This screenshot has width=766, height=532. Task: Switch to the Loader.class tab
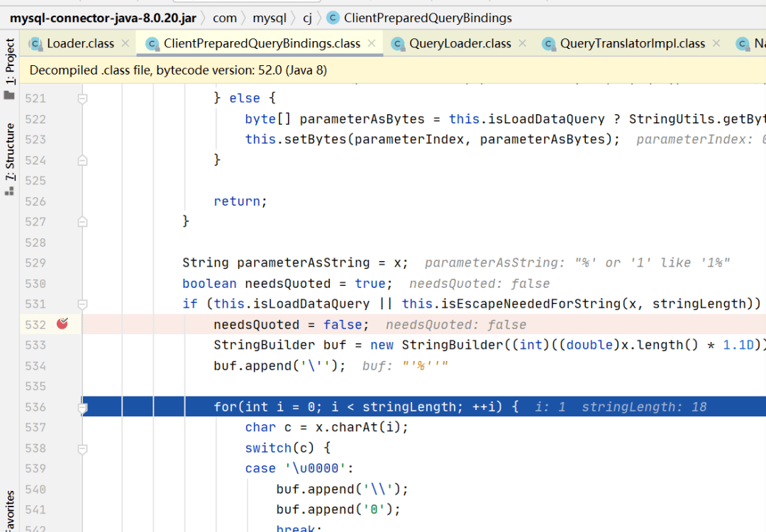(x=79, y=43)
